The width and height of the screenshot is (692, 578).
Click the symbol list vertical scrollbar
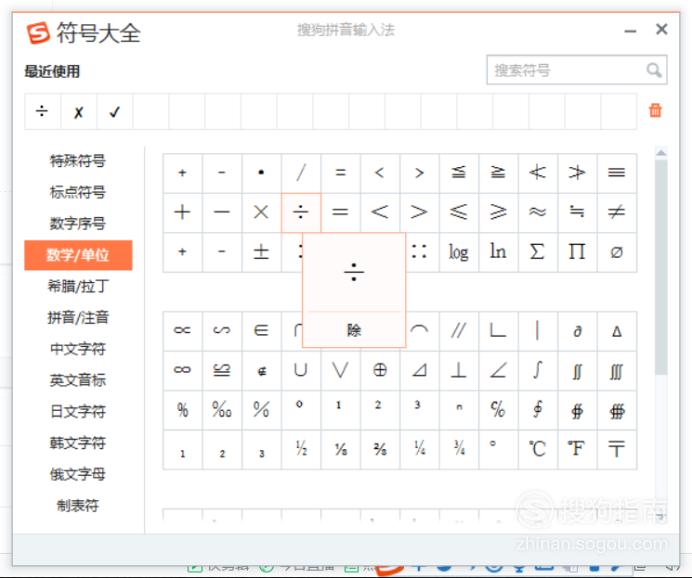(x=661, y=268)
